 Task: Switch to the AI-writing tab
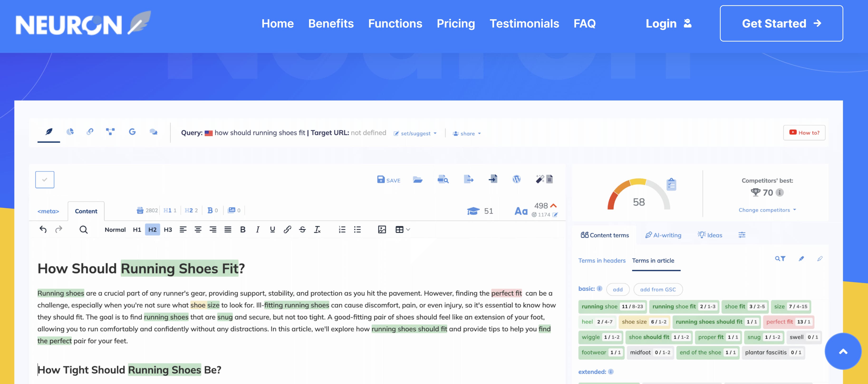(x=663, y=235)
